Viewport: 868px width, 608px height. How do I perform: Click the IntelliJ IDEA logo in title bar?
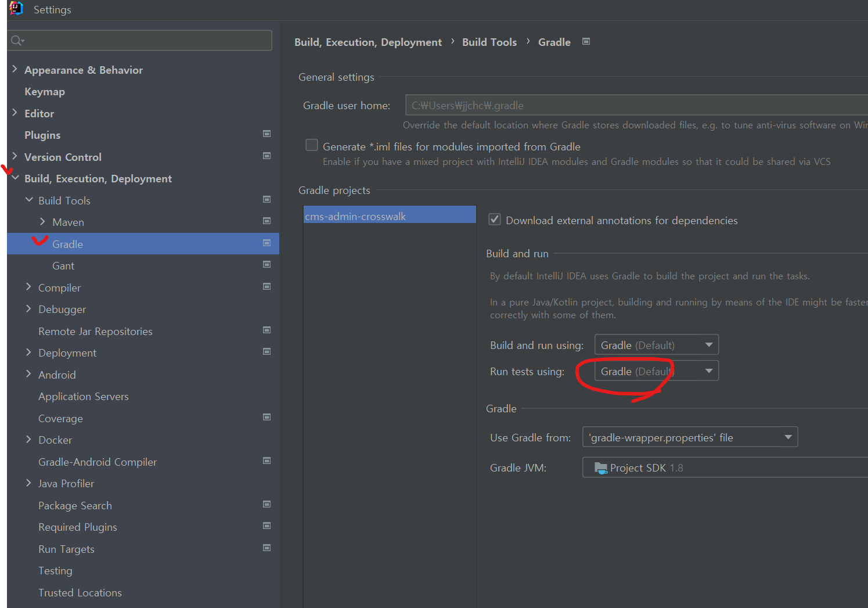(16, 8)
